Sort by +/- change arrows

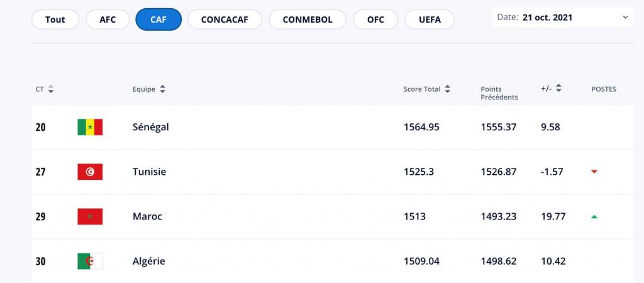click(558, 89)
